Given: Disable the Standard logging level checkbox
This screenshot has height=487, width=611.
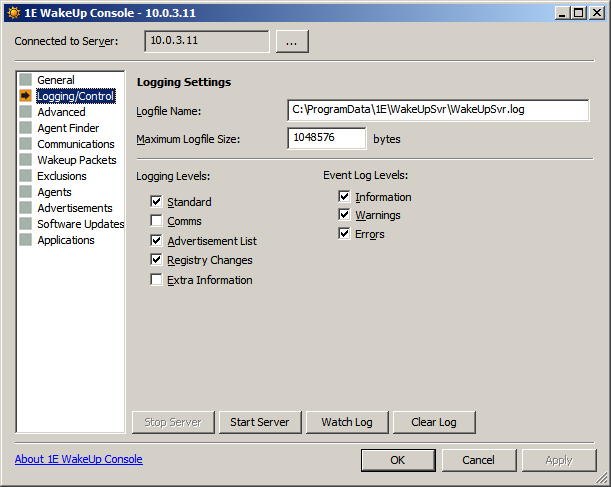Looking at the screenshot, I should [156, 202].
